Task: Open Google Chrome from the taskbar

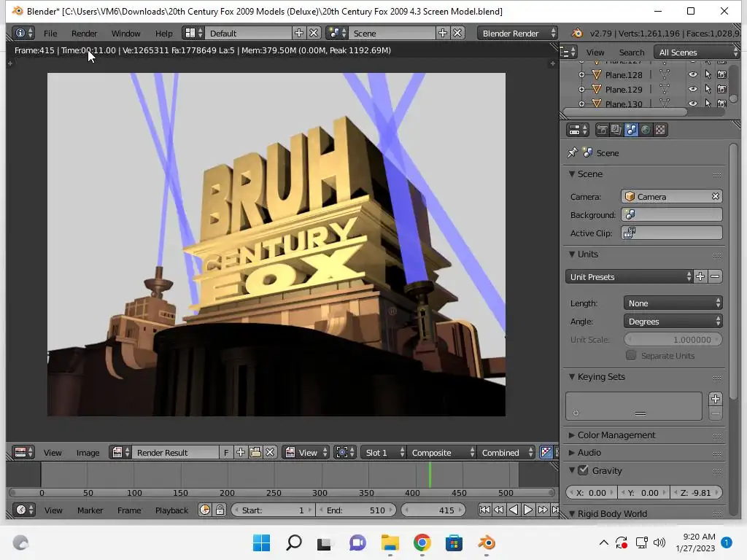Action: [422, 542]
